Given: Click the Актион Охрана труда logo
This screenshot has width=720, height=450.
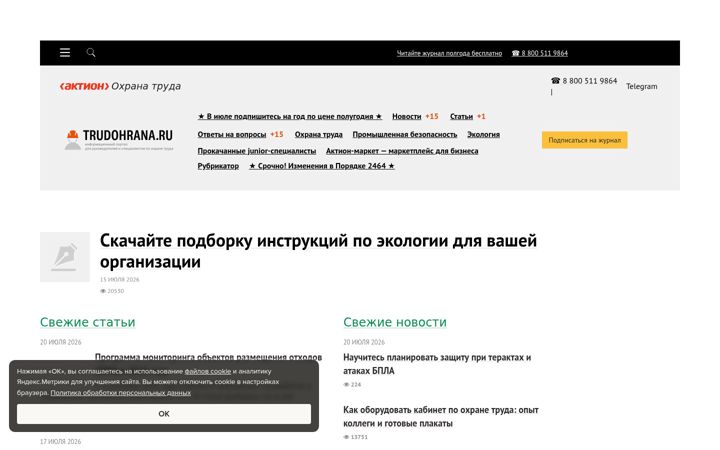Looking at the screenshot, I should pos(120,86).
